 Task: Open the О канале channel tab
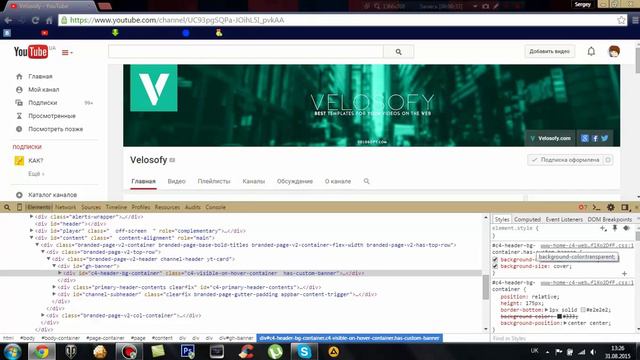[338, 181]
